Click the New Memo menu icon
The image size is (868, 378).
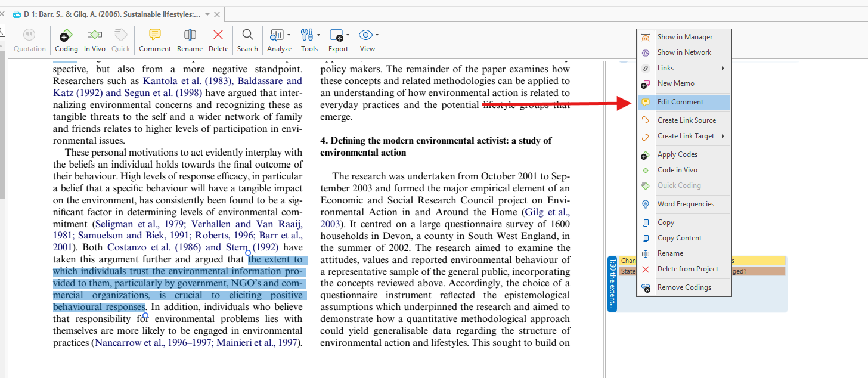click(646, 83)
